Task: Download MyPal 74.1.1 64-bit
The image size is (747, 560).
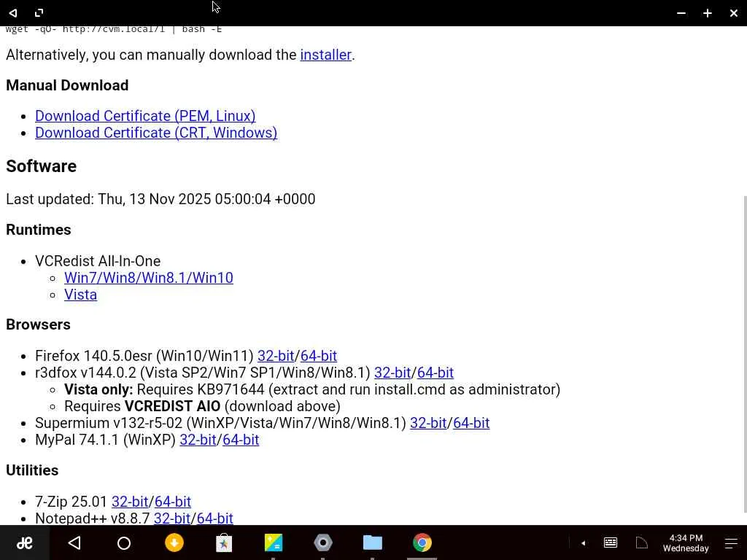Action: (x=241, y=440)
